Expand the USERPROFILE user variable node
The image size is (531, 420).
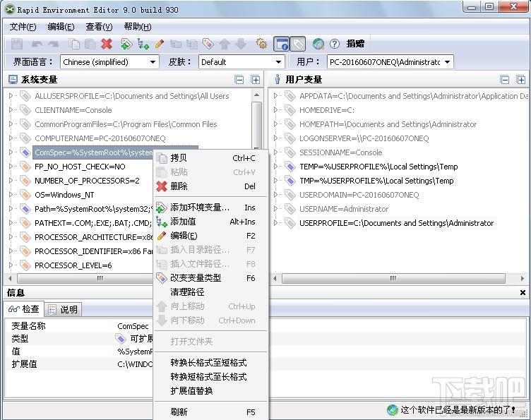point(275,223)
